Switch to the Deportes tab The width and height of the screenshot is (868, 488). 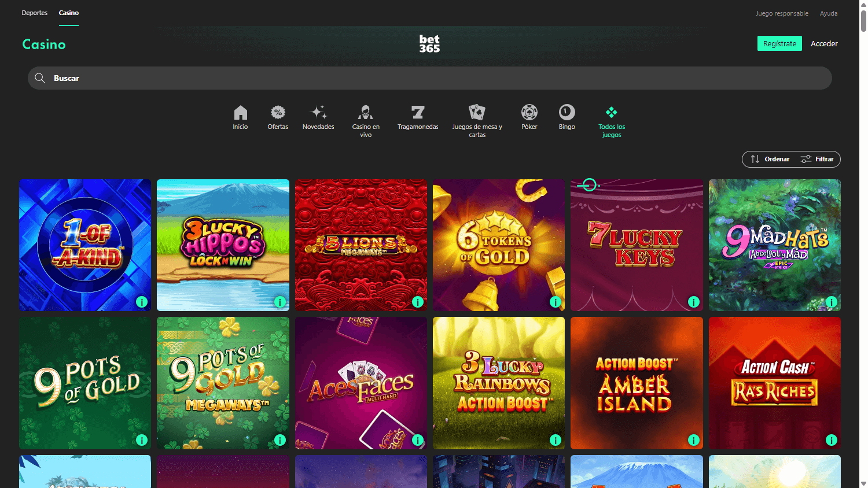tap(34, 12)
